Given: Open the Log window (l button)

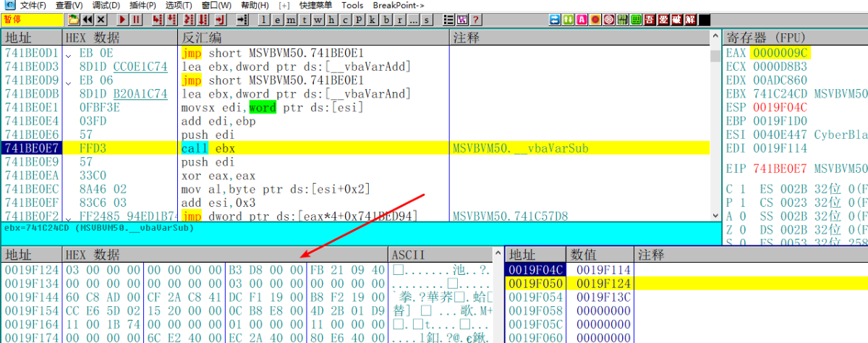Looking at the screenshot, I should point(264,19).
